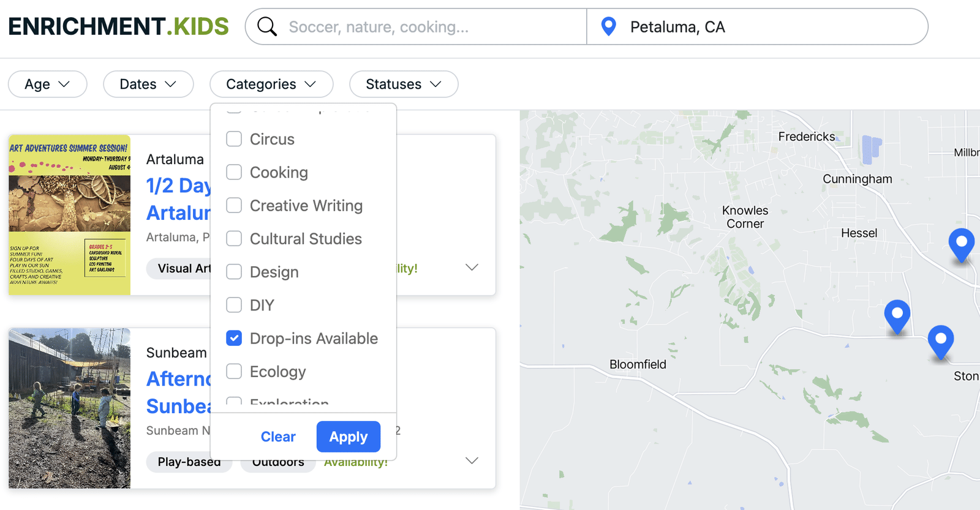The height and width of the screenshot is (510, 980).
Task: Tick the Creative Writing checkbox
Action: pos(234,205)
